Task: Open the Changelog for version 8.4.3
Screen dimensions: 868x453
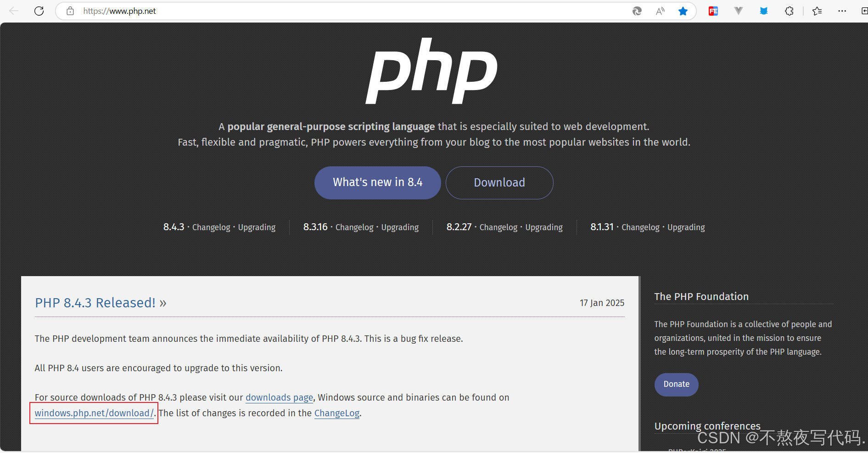Action: [211, 227]
